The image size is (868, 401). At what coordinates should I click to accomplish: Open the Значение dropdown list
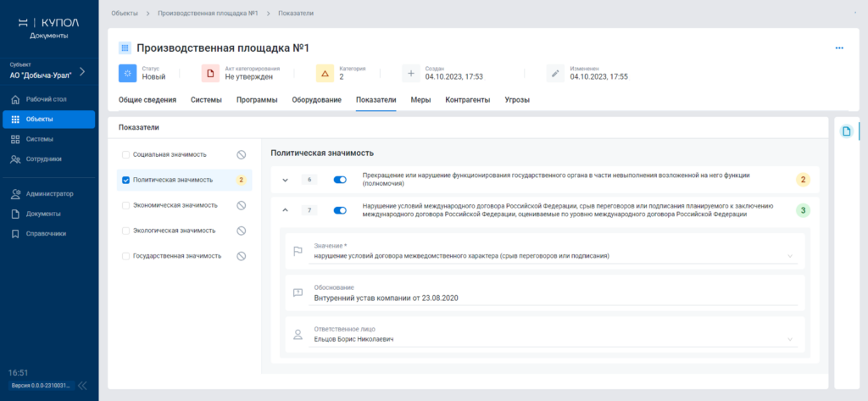(790, 256)
